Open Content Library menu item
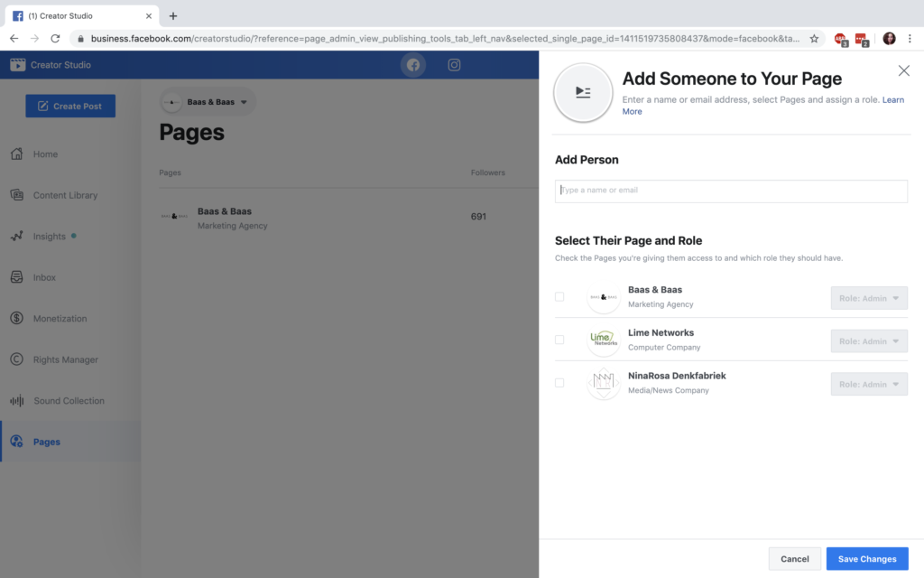Screen dimensions: 924x578 click(x=65, y=195)
